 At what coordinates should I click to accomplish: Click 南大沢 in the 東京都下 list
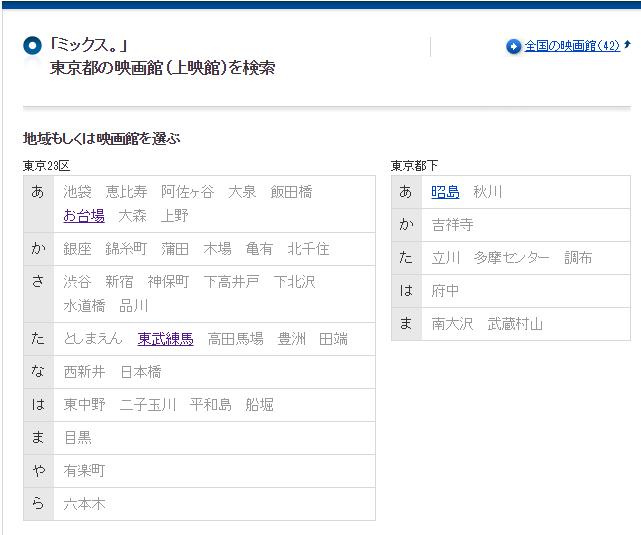pyautogui.click(x=453, y=324)
